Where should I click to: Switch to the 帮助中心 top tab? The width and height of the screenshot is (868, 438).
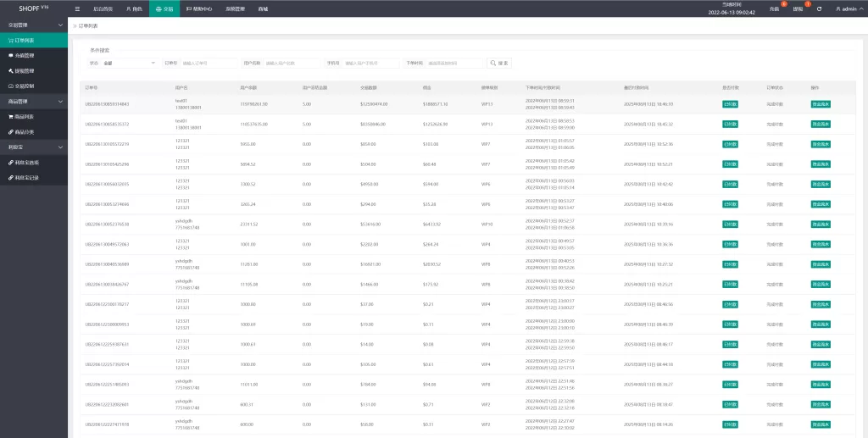[198, 8]
